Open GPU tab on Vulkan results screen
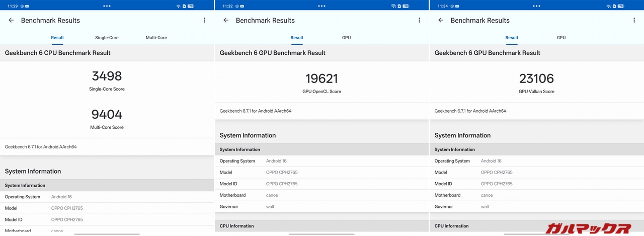 click(x=561, y=38)
